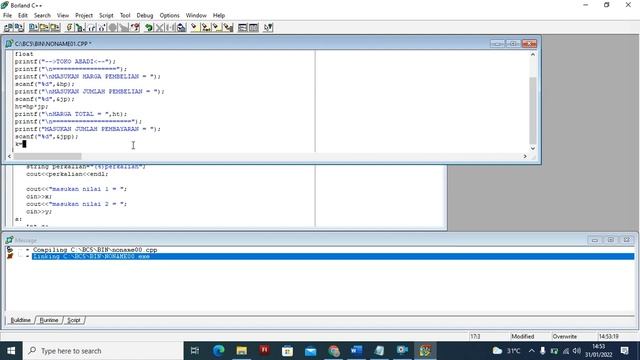Click the paste clipboard toolbar icon right of copy
This screenshot has height=360, width=640.
coord(181,27)
